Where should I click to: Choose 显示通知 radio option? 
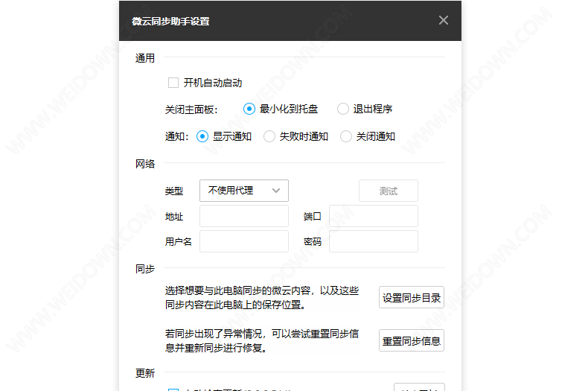[x=202, y=136]
